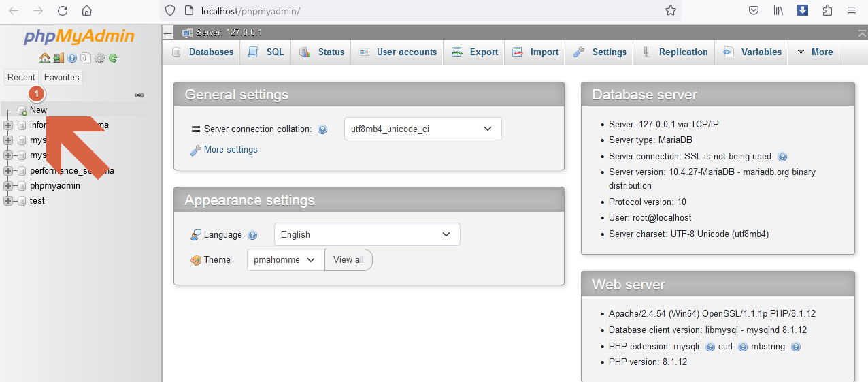Click the information_schema database cylinder icon

(22, 125)
